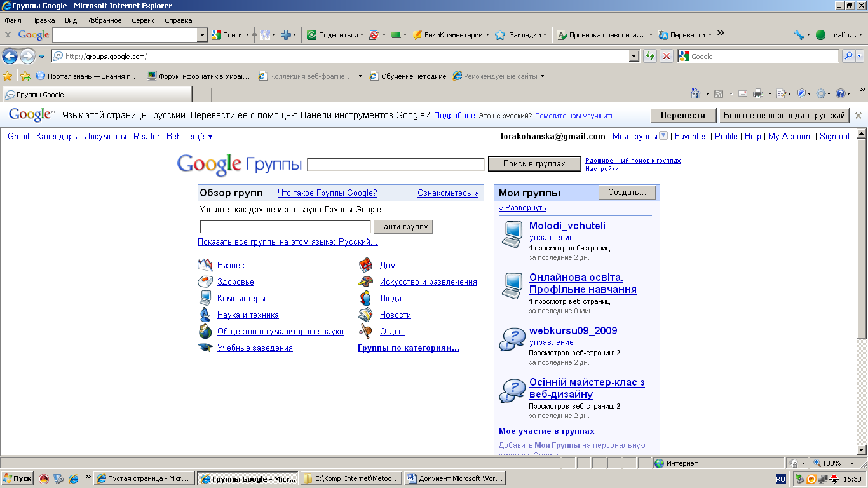Screen dimensions: 868x488
Task: Click the Перевести button in translate bar
Action: pyautogui.click(x=683, y=116)
